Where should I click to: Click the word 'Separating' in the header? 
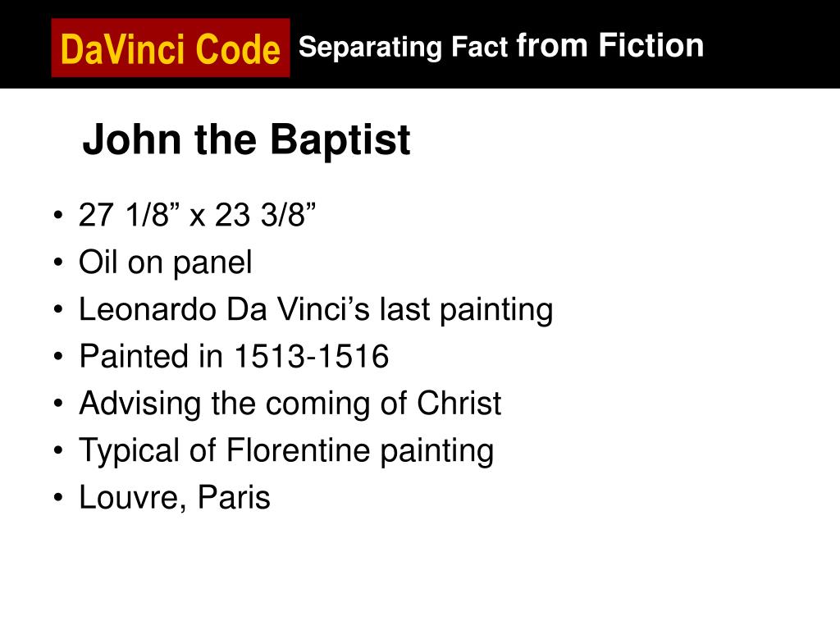coord(370,48)
